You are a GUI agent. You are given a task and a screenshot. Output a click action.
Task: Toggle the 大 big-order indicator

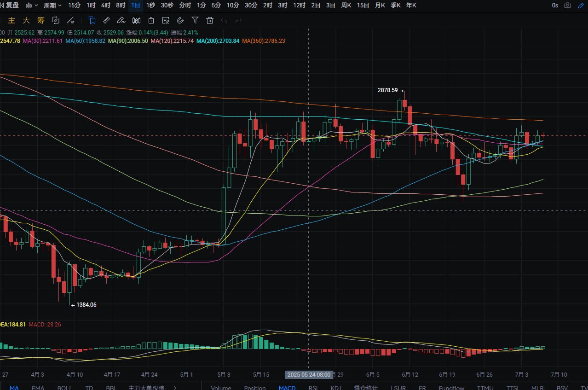click(26, 20)
